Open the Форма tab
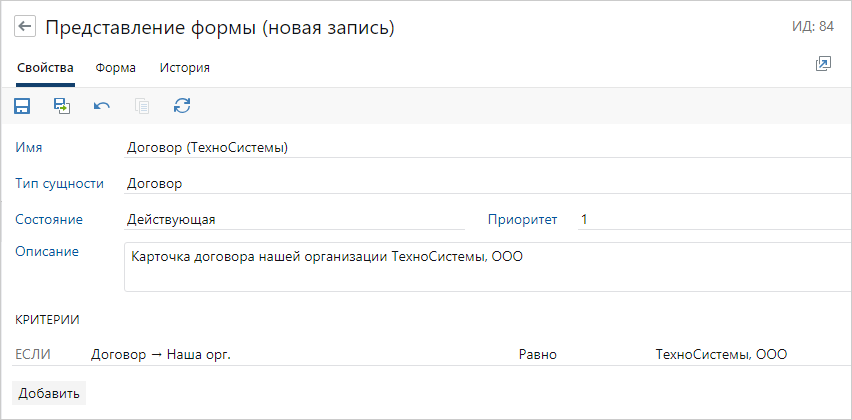 click(116, 68)
